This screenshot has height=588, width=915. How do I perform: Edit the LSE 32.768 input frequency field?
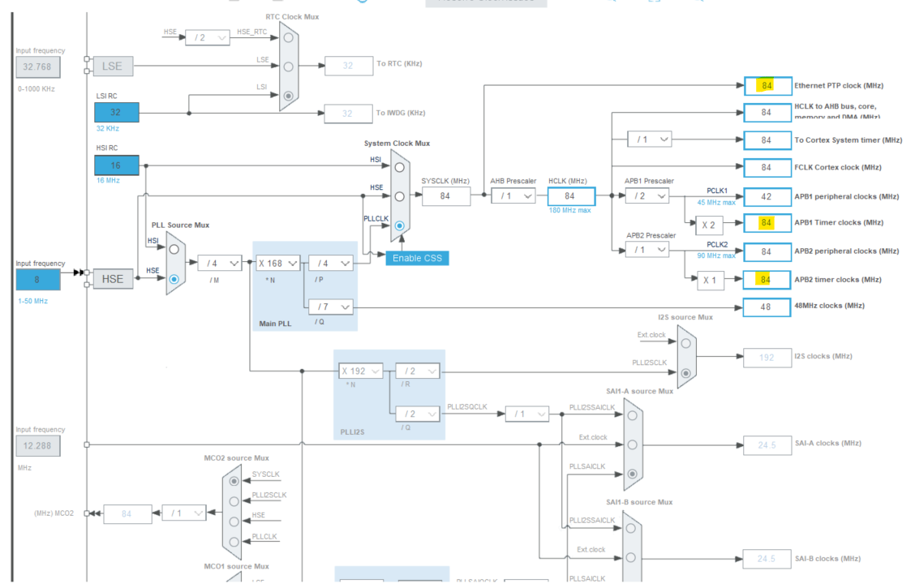[37, 67]
